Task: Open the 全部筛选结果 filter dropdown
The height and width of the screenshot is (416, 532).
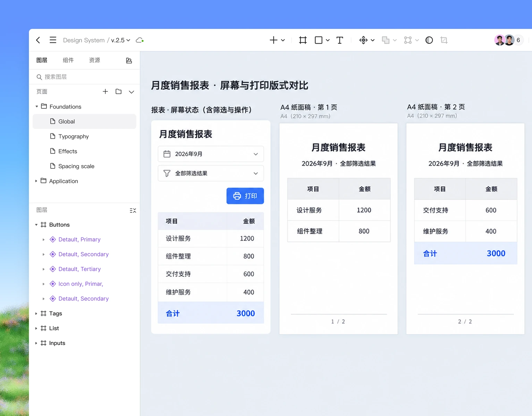Action: [211, 173]
